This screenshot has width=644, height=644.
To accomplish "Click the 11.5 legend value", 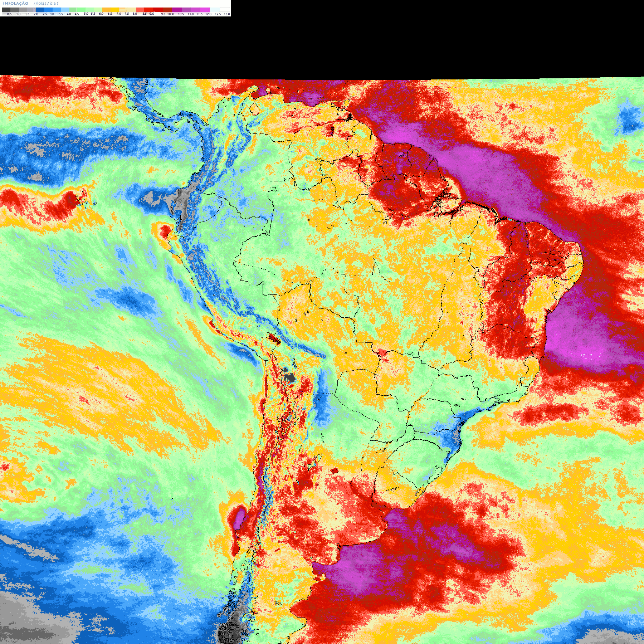I will pos(199,14).
